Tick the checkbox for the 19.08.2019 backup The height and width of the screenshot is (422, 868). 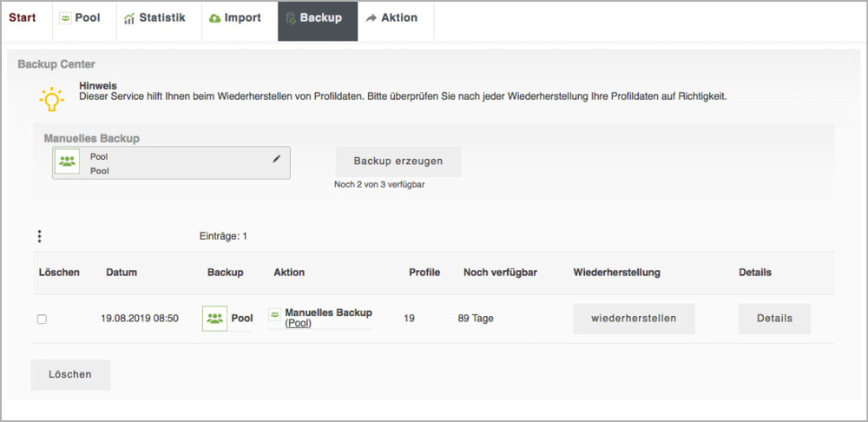click(42, 320)
